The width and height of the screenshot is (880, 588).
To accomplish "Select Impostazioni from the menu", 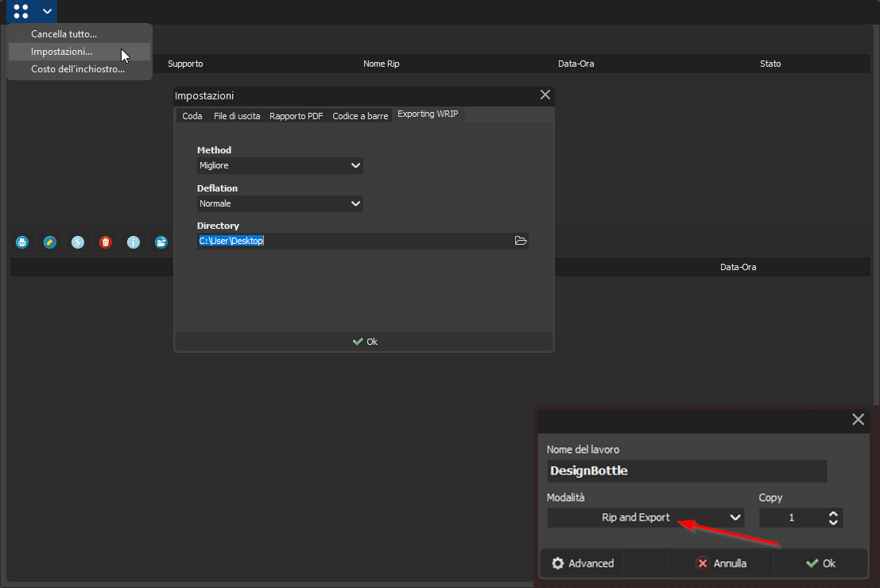I will [x=60, y=51].
